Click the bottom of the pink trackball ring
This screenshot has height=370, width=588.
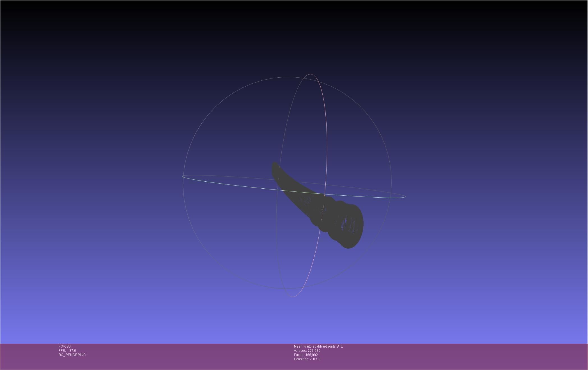pos(293,296)
